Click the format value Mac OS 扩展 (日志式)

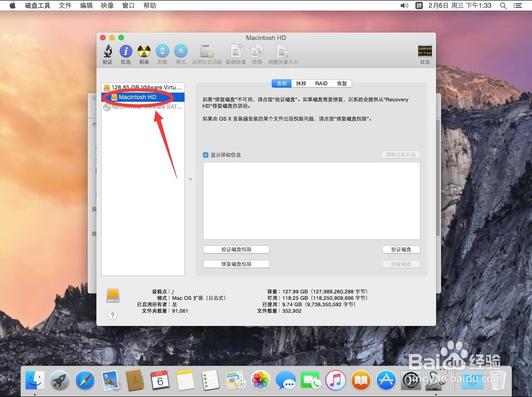[199, 298]
